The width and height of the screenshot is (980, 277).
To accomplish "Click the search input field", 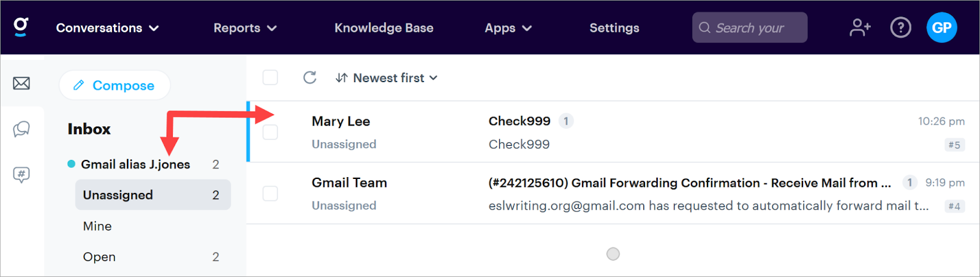I will coord(750,28).
